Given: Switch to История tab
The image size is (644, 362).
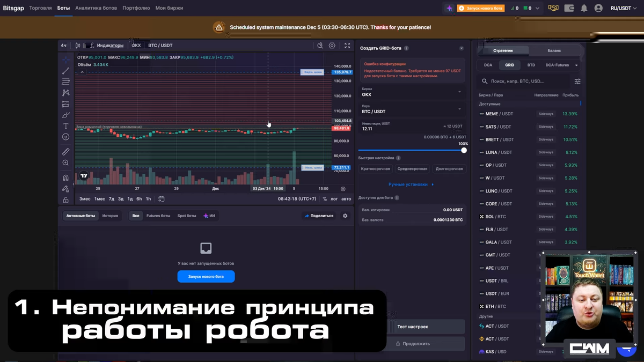Looking at the screenshot, I should tap(110, 216).
